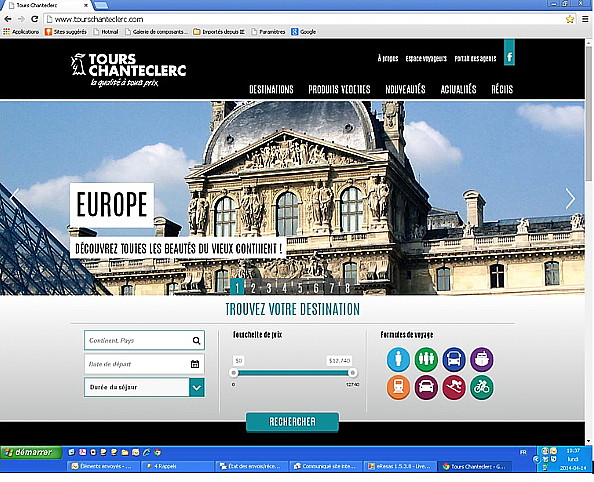This screenshot has height=482, width=594.
Task: Select the bus tour formula icon
Action: click(454, 359)
